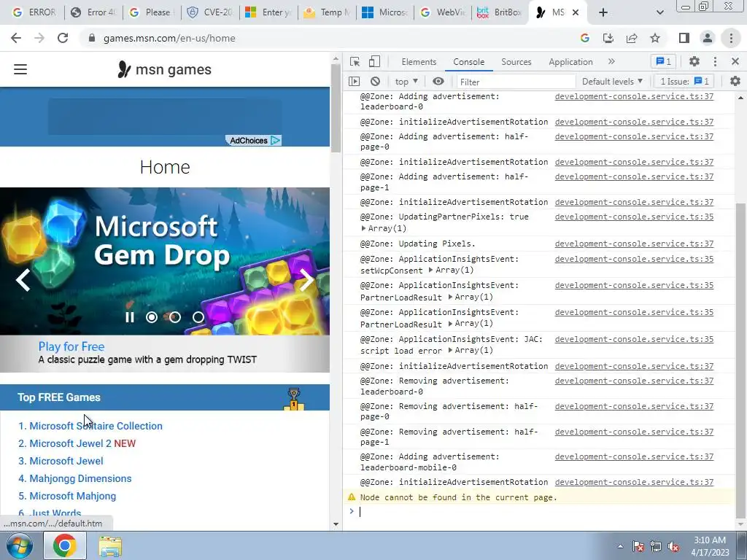This screenshot has width=747, height=560.
Task: Open File Explorer from taskbar
Action: point(110,546)
